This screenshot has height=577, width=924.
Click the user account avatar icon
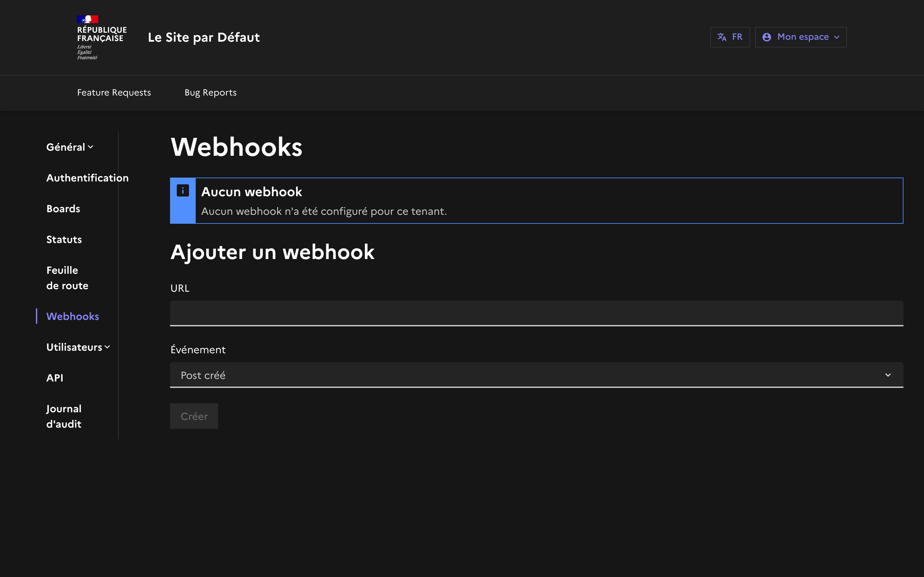[766, 37]
